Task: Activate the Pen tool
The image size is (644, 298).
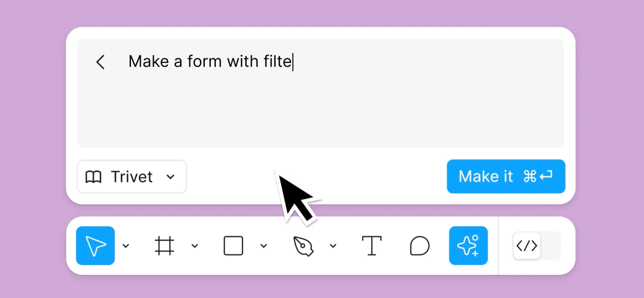Action: click(x=303, y=246)
